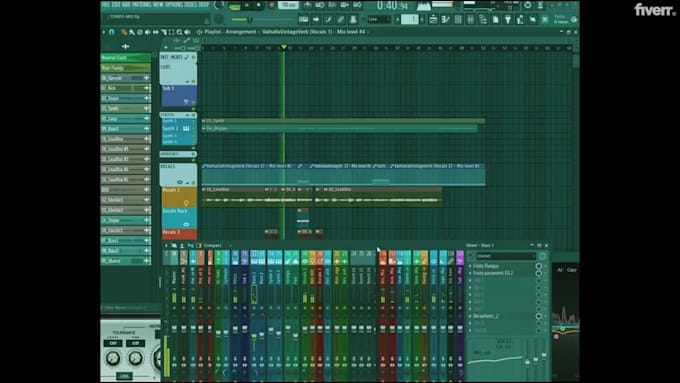The height and width of the screenshot is (383, 680).
Task: Select the Playlist draw pencil tool
Action: 124,32
